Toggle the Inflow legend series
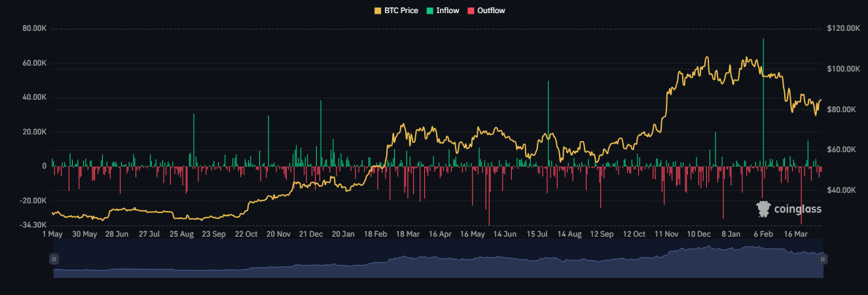 tap(443, 10)
